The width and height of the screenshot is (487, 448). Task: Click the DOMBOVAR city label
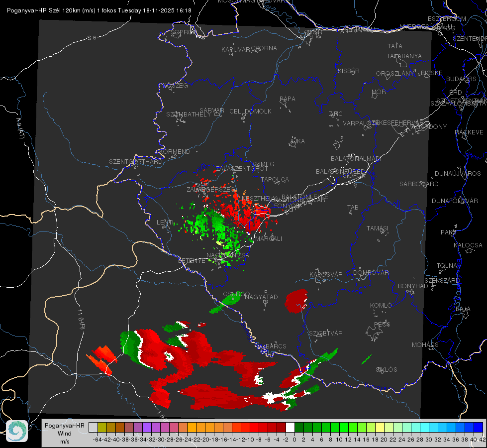(x=371, y=273)
